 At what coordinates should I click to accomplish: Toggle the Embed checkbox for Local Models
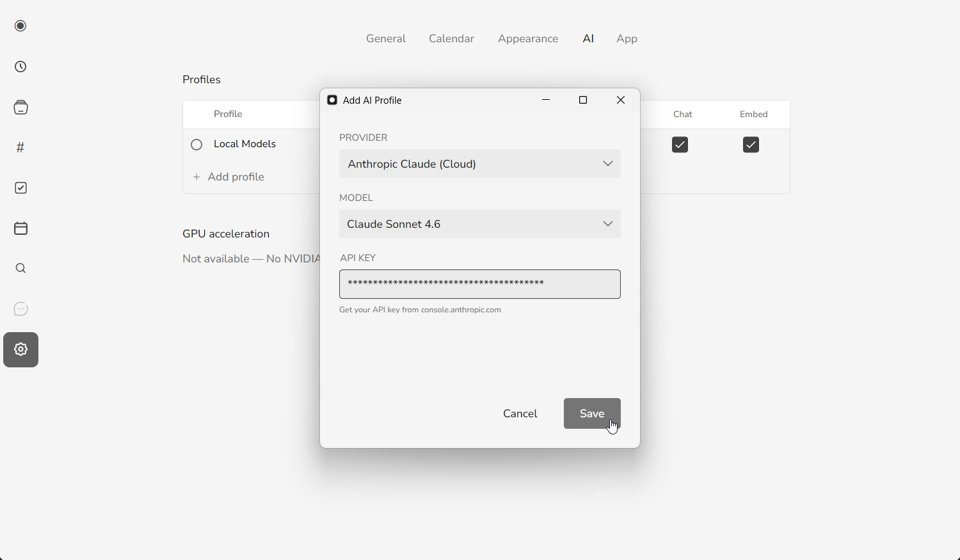tap(751, 145)
